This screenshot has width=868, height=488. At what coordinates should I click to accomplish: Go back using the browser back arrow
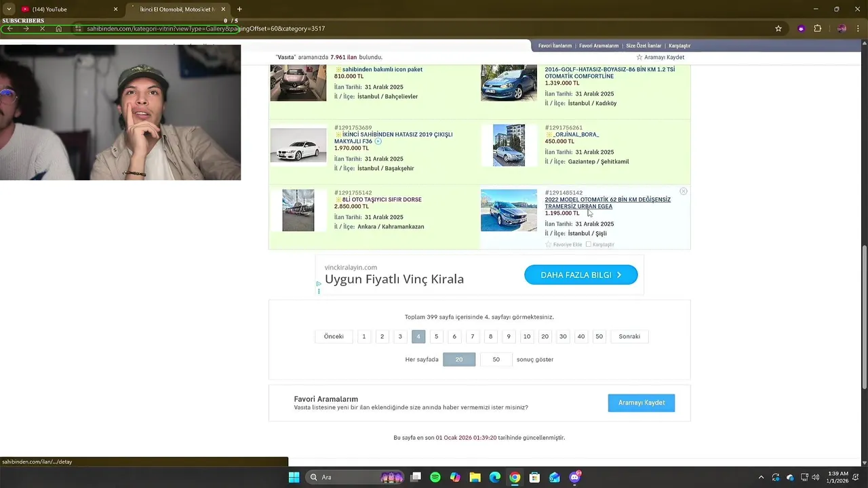[10, 28]
